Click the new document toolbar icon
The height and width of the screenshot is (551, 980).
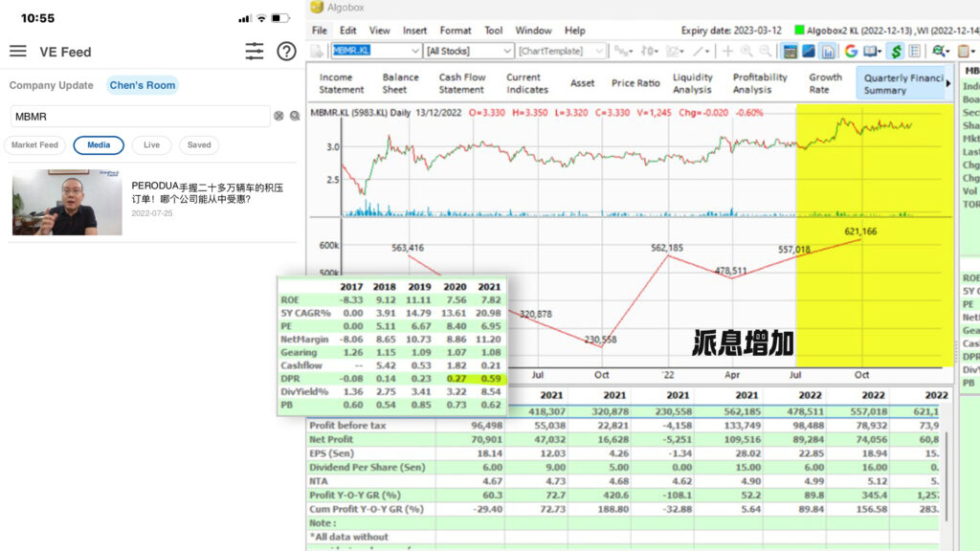[x=318, y=52]
